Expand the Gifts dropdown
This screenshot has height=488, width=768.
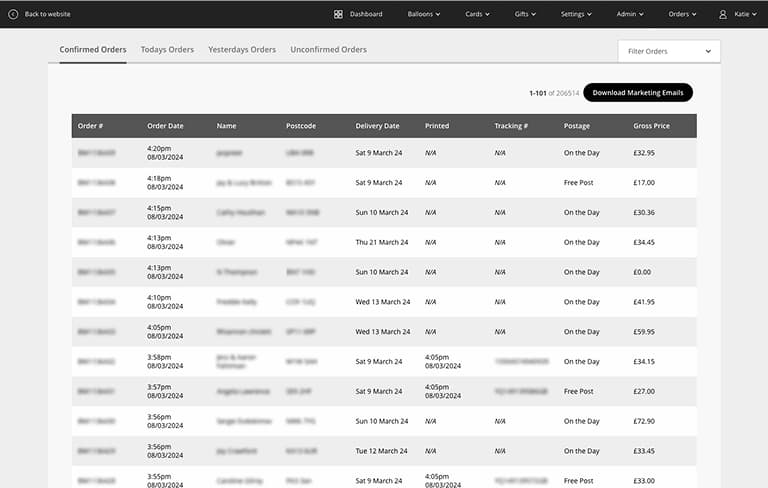click(525, 14)
